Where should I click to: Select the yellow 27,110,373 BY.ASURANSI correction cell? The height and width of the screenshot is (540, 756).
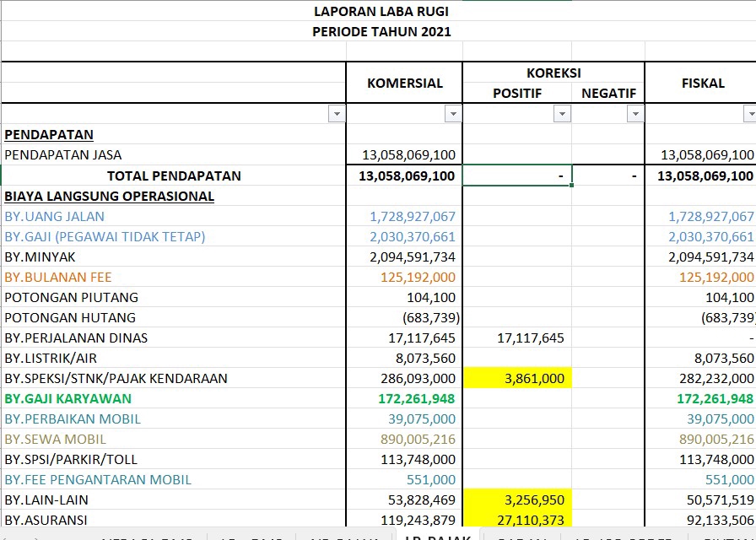pyautogui.click(x=517, y=520)
